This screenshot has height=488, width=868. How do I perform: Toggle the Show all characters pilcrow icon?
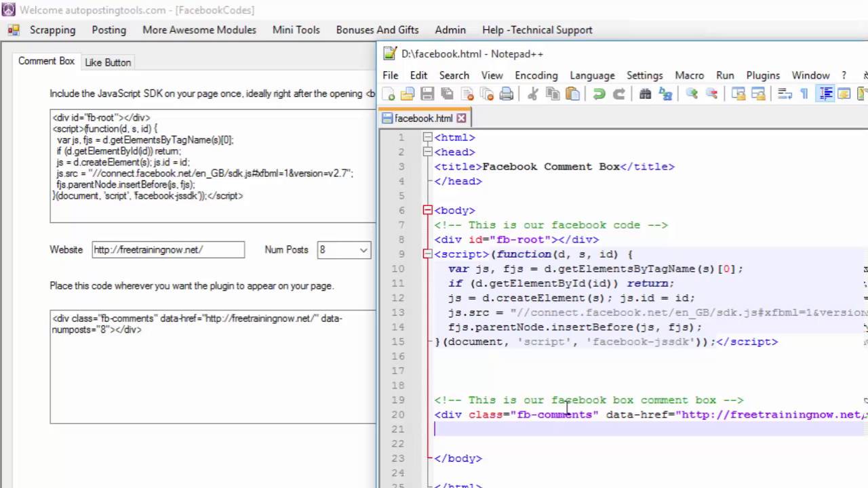tap(804, 94)
